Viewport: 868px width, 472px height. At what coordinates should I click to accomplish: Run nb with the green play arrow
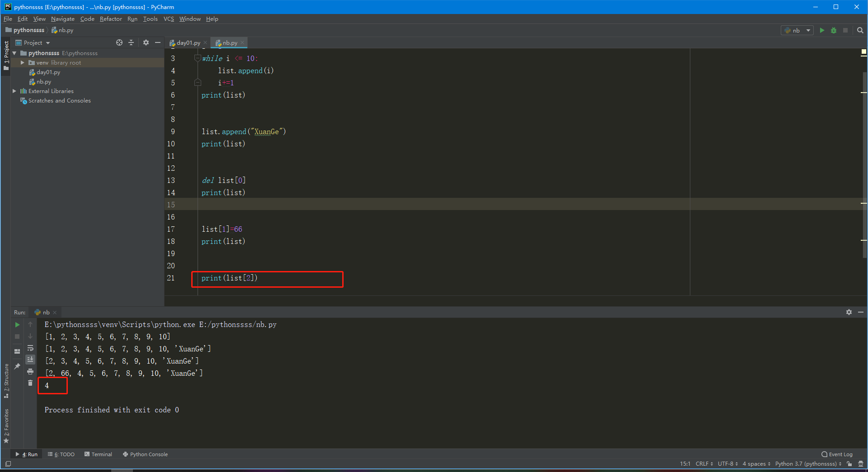click(821, 30)
